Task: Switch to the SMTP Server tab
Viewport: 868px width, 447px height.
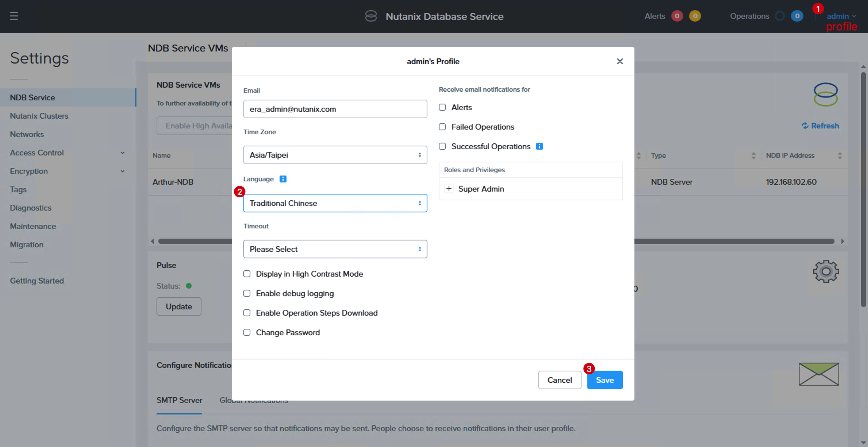Action: tap(179, 400)
